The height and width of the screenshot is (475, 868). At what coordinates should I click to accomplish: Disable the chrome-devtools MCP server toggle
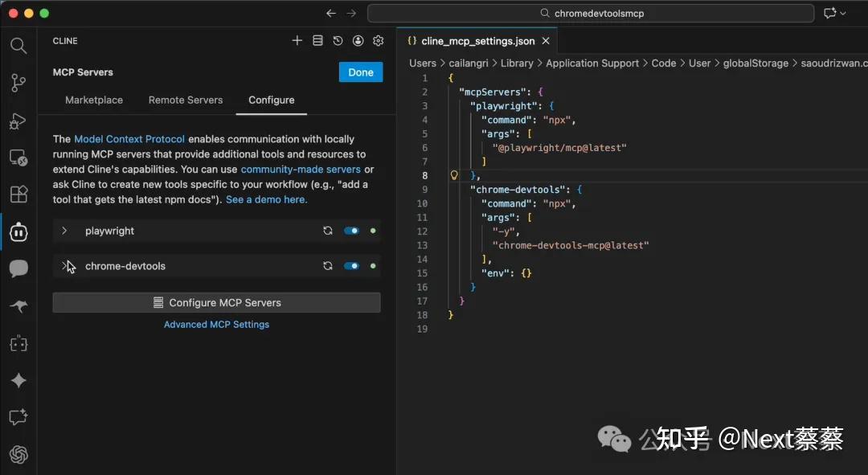351,266
